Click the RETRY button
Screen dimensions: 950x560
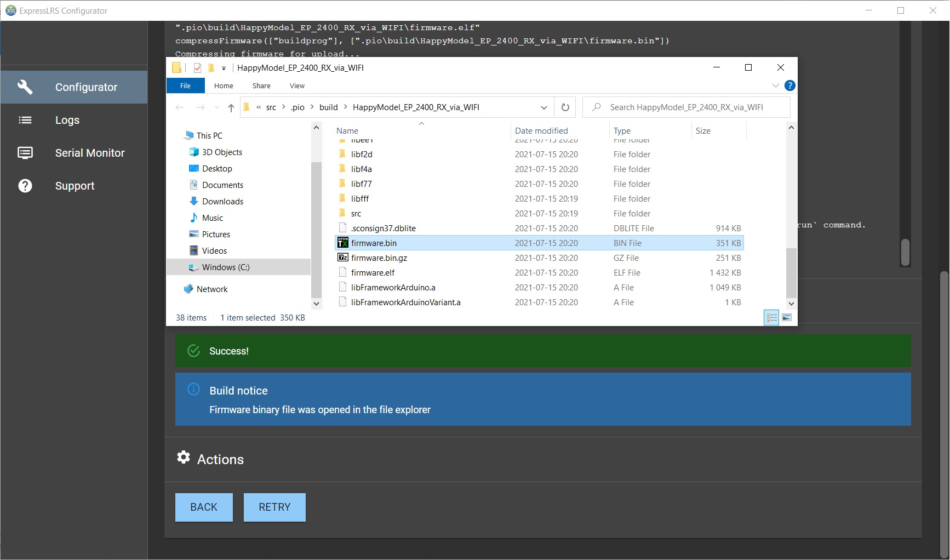(274, 507)
